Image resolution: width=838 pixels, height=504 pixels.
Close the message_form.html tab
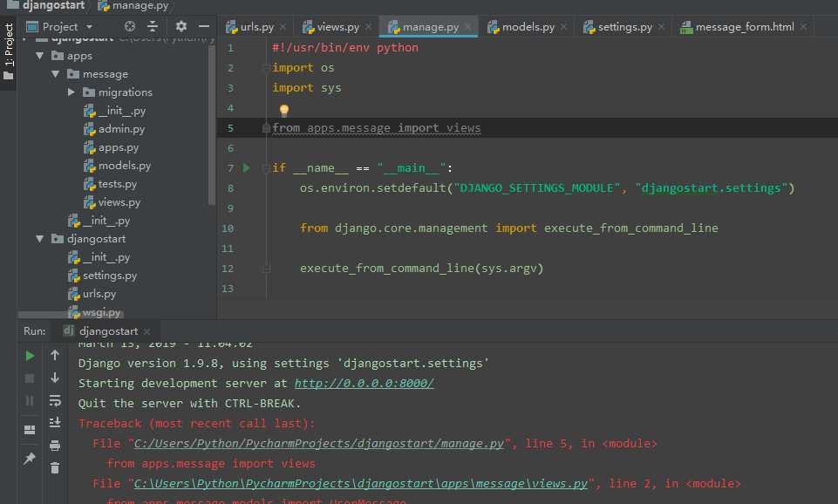click(x=803, y=27)
